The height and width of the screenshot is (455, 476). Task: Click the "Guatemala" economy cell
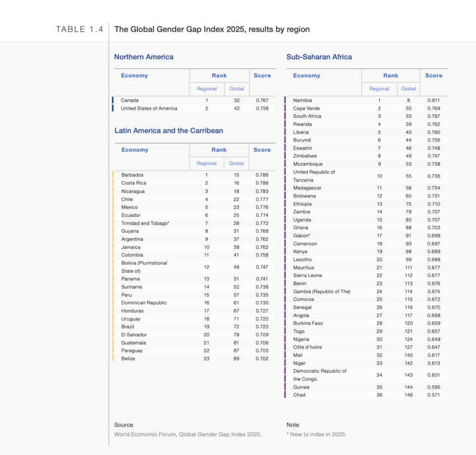pos(134,343)
